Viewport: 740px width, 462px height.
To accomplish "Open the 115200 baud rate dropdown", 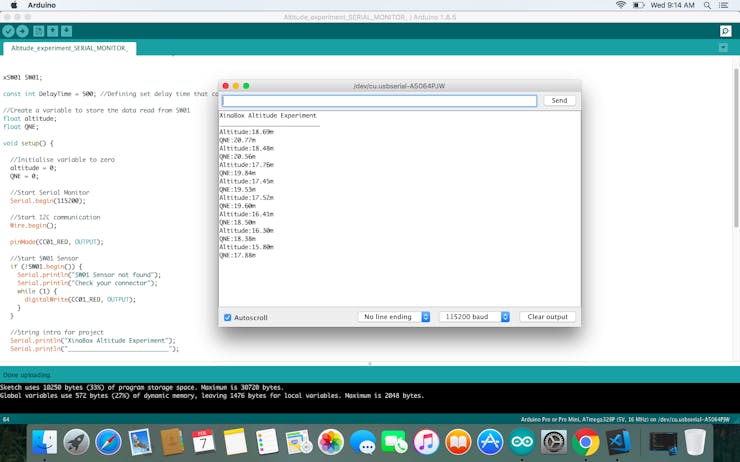I will click(474, 317).
